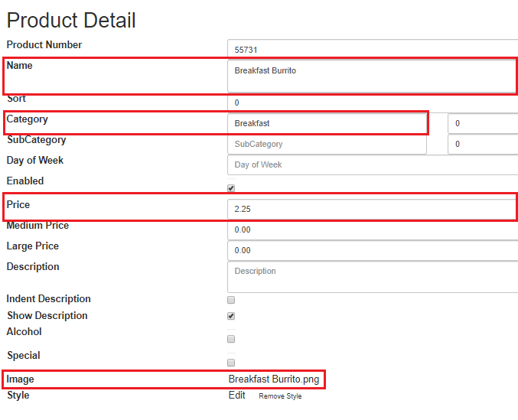Focus the Price field showing 2.25

[x=371, y=209]
